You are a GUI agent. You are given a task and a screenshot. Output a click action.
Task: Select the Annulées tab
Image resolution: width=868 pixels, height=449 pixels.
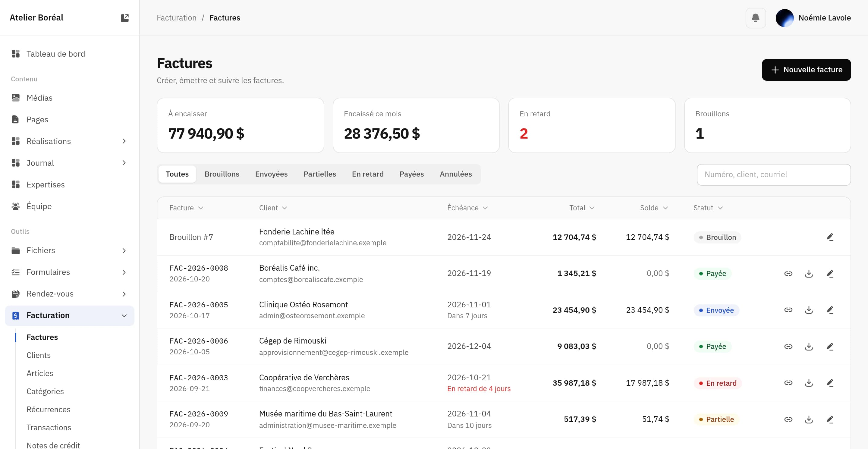click(x=456, y=174)
